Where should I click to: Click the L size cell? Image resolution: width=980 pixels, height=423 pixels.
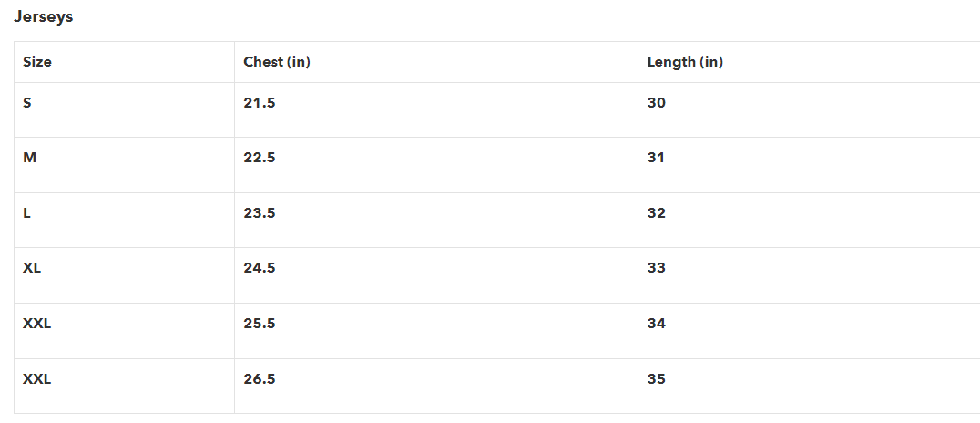(27, 213)
